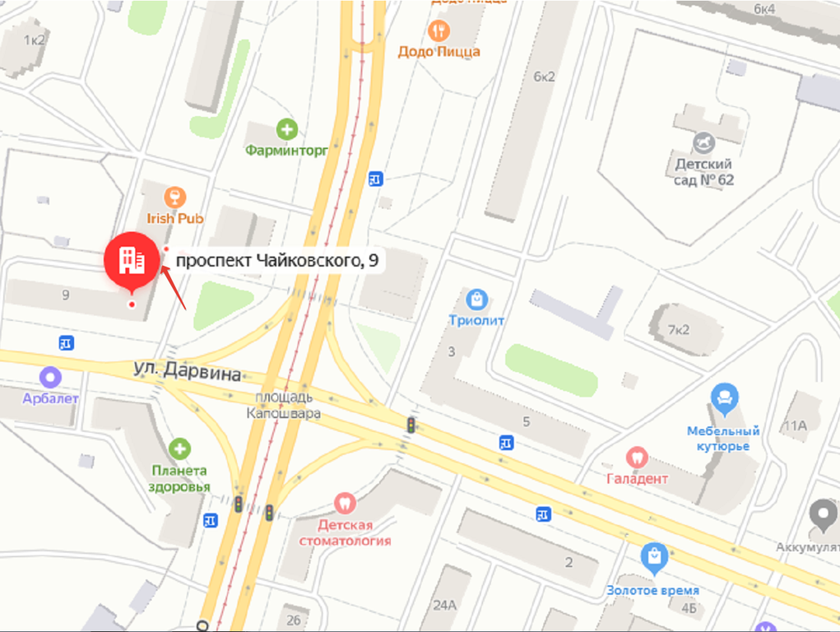This screenshot has height=632, width=840.
Task: Open the Мебельный кутюрье furniture marker
Action: [724, 399]
